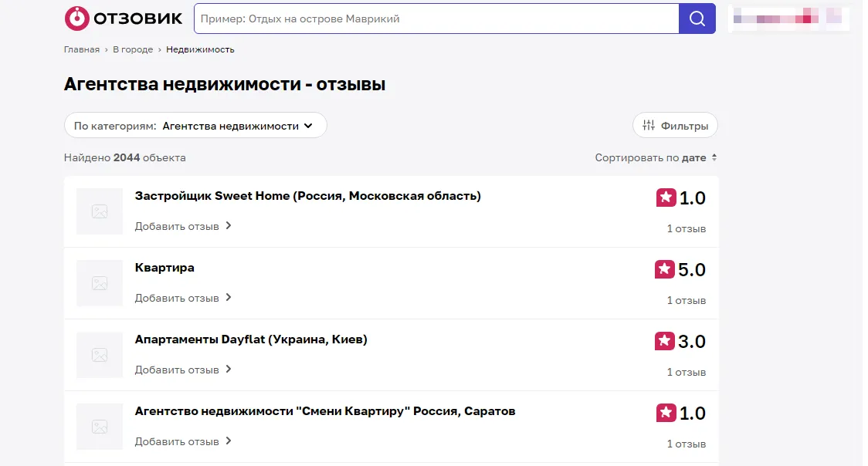The width and height of the screenshot is (868, 466).
Task: Open Агентство недвижимости Смени Квартиру title
Action: 325,411
